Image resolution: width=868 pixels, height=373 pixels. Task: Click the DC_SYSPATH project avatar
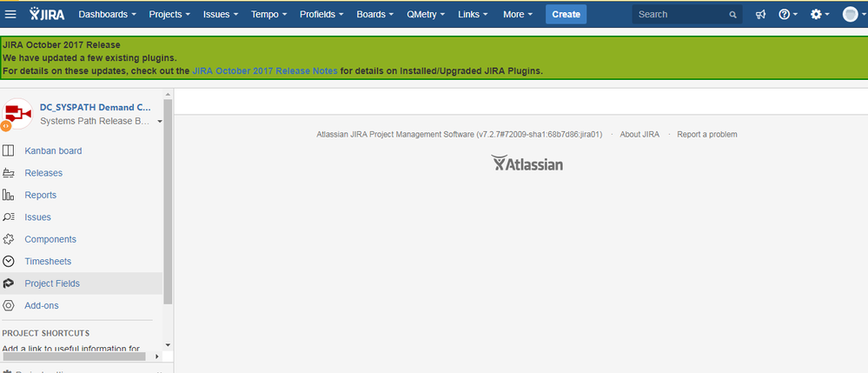[x=17, y=114]
